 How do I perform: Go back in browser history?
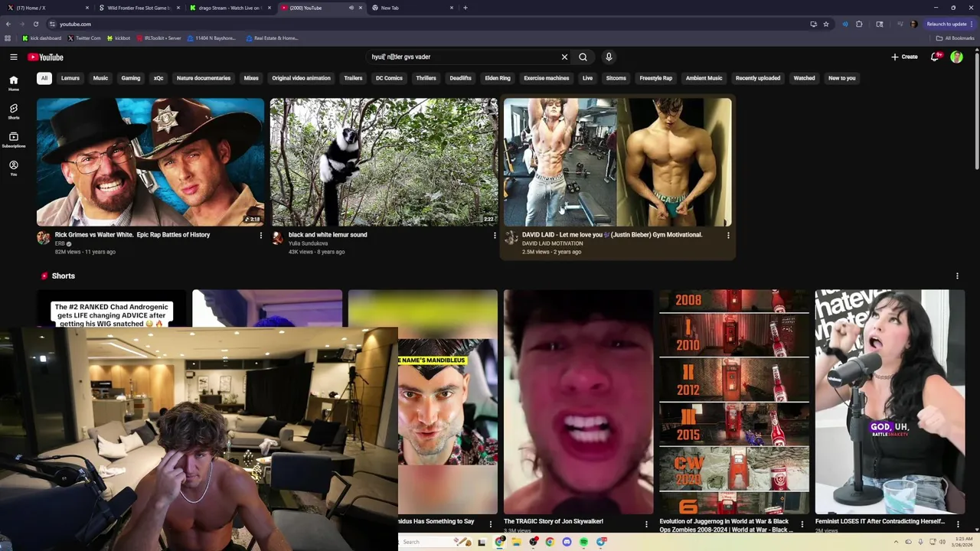[8, 24]
